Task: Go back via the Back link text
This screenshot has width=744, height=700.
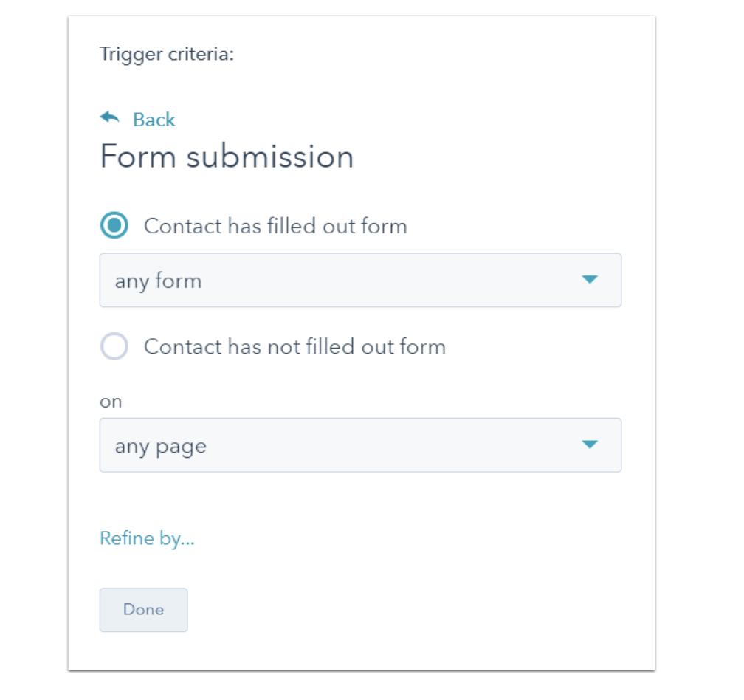Action: coord(154,120)
